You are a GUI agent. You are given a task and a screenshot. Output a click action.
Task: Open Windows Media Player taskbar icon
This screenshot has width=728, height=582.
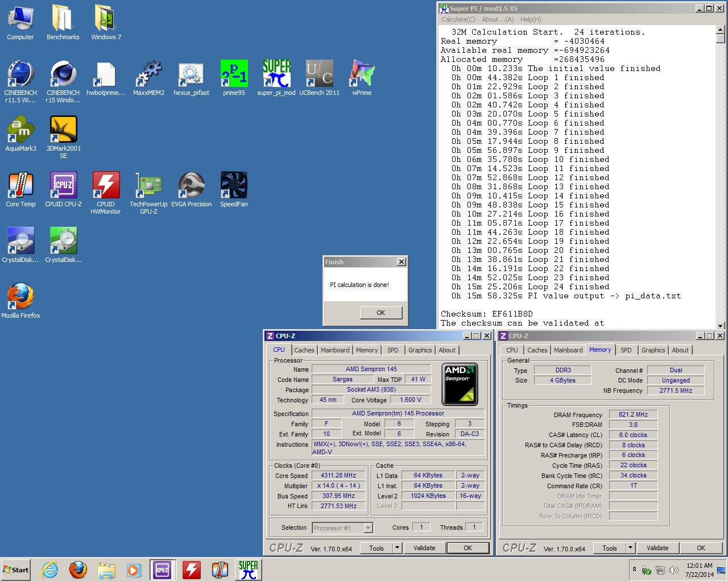point(134,569)
